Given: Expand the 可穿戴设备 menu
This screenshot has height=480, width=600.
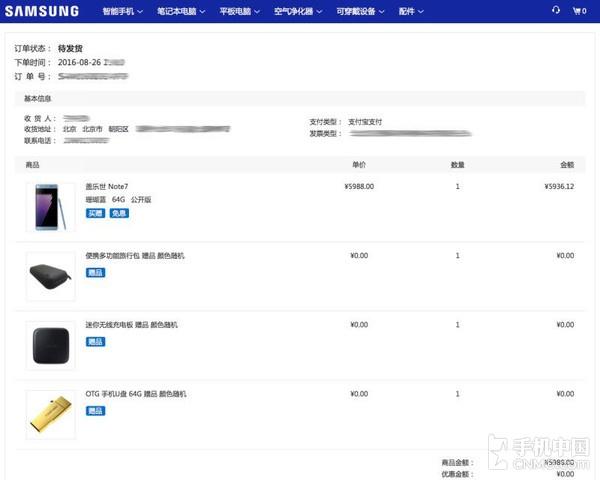Looking at the screenshot, I should click(x=360, y=11).
